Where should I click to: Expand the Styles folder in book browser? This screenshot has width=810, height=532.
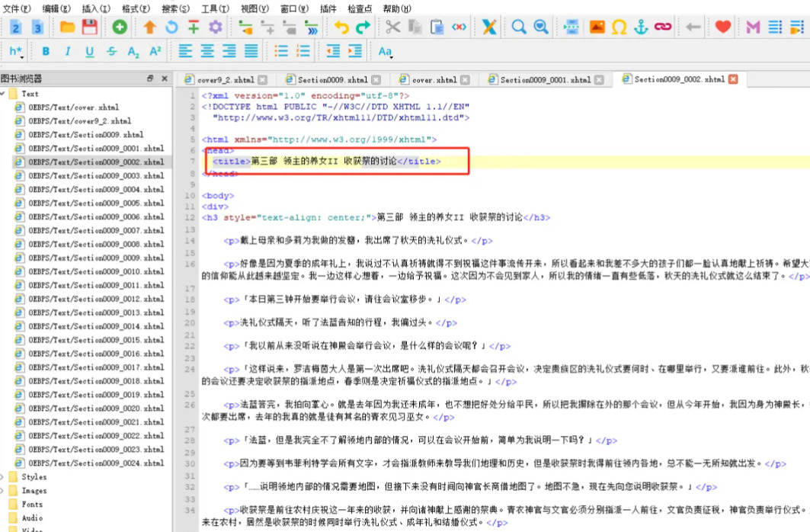point(4,477)
